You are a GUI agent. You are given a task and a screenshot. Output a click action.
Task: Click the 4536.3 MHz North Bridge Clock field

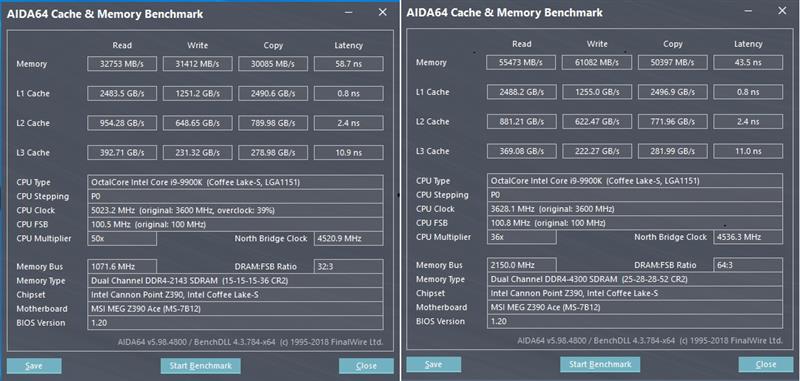[748, 237]
